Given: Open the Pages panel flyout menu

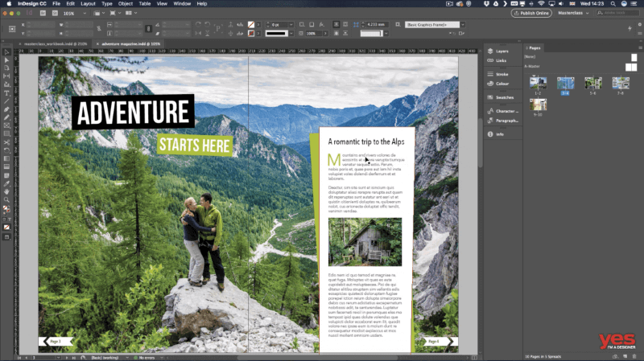Looking at the screenshot, I should tap(638, 48).
